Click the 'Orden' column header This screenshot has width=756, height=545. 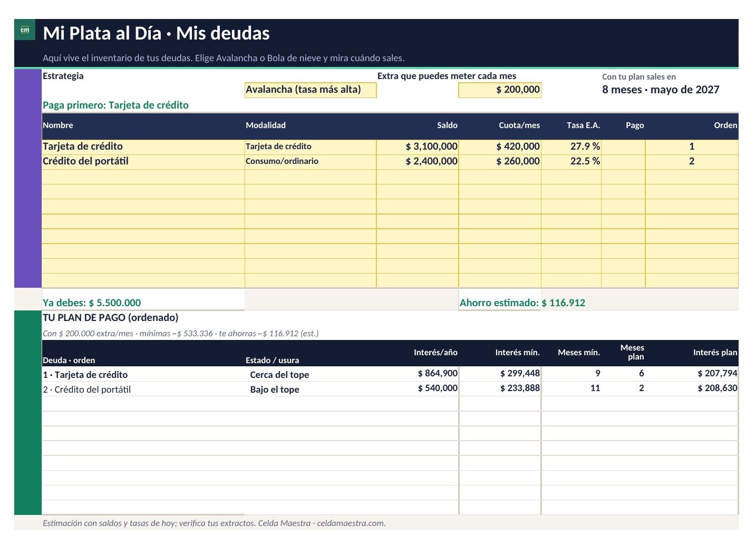point(725,125)
